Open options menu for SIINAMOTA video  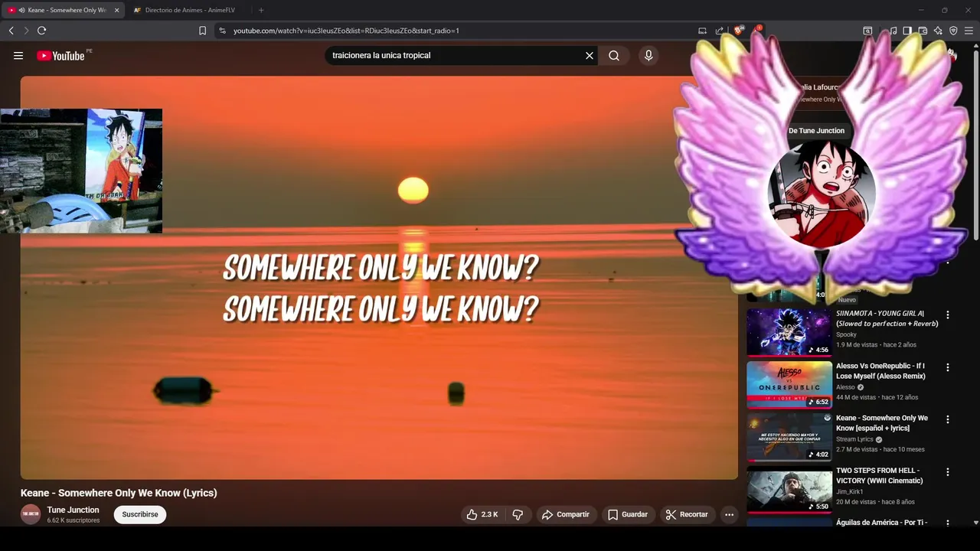[948, 315]
